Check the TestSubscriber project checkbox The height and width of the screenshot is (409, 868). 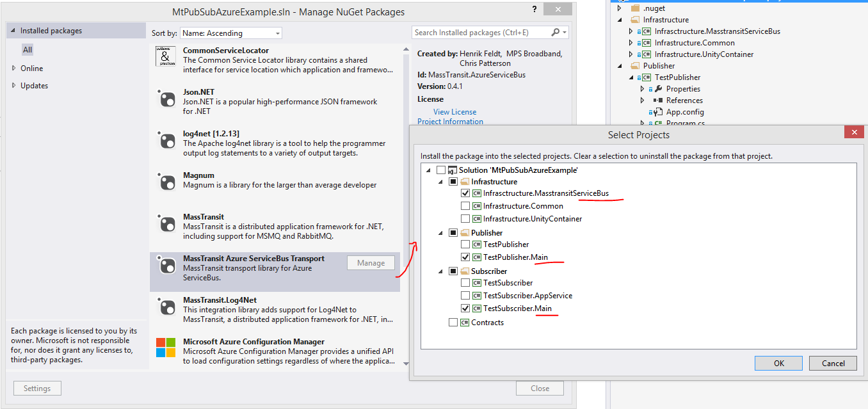(x=465, y=283)
